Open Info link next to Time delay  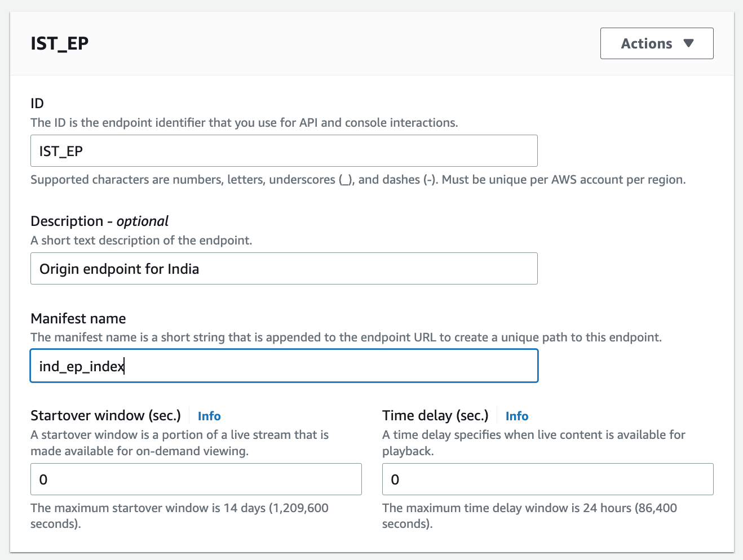click(x=516, y=416)
